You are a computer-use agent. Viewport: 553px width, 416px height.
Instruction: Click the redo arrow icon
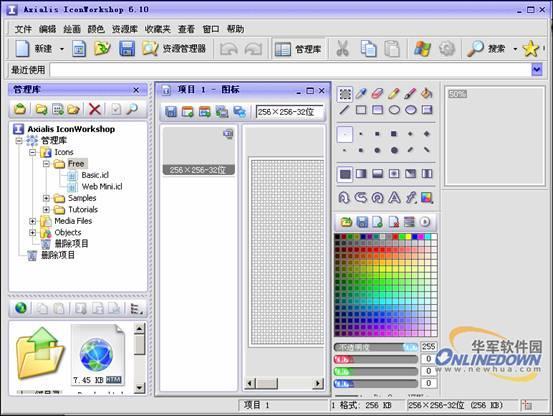click(x=253, y=49)
